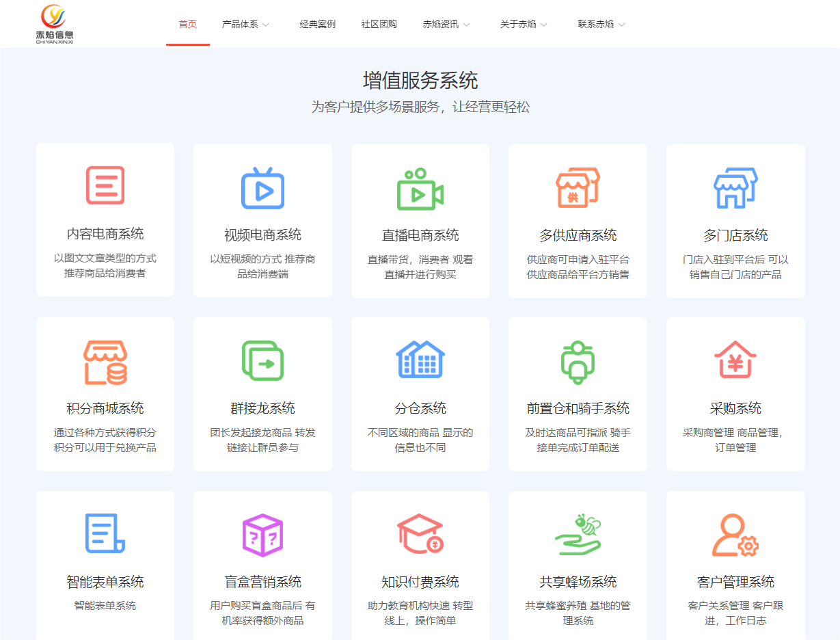
Task: Select the points mall coins icon
Action: click(x=105, y=362)
